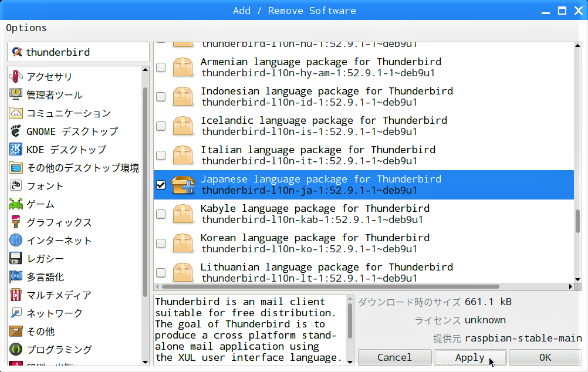Viewport: 588px width, 372px height.
Task: Click the '661.1 kB' download size value
Action: click(x=488, y=302)
